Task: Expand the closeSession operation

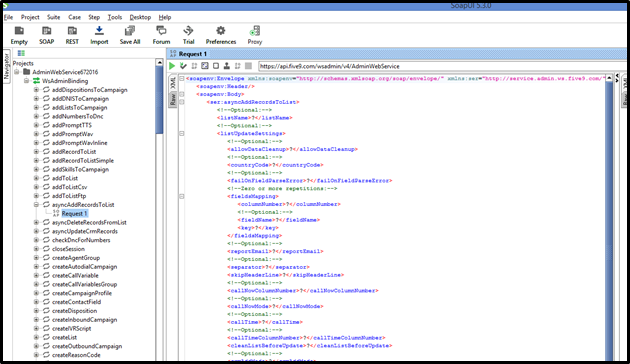Action: (x=36, y=249)
